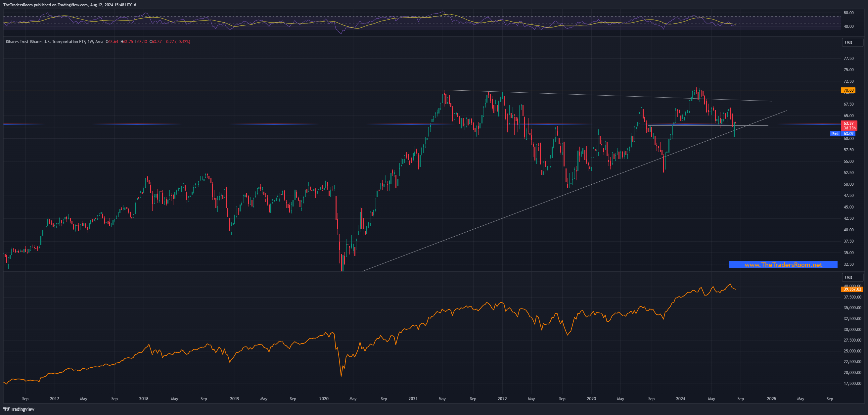Screen dimensions: 868x415
Task: Click the 2024 year marker on time axis
Action: point(680,398)
